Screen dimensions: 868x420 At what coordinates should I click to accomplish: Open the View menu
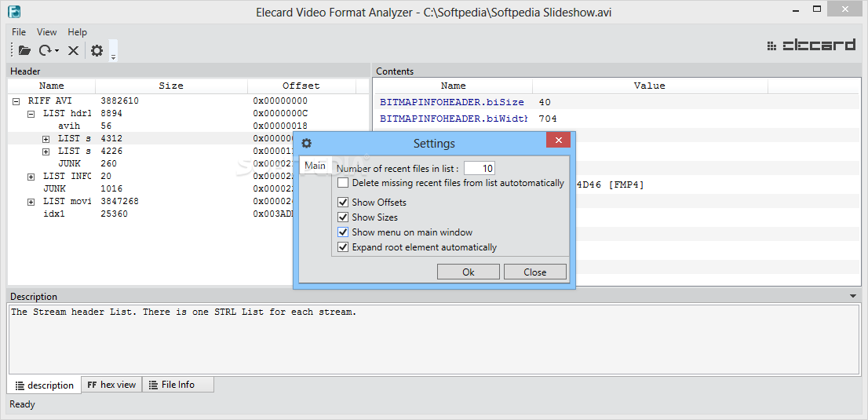pyautogui.click(x=47, y=32)
